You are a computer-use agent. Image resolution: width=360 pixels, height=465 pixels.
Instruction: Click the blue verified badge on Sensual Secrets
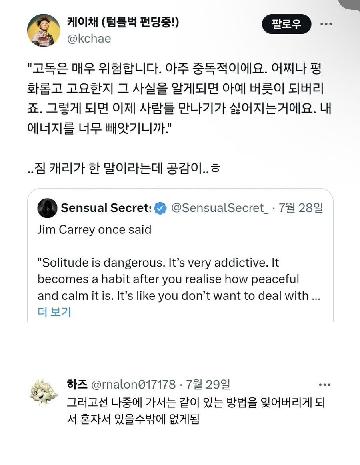click(x=161, y=208)
